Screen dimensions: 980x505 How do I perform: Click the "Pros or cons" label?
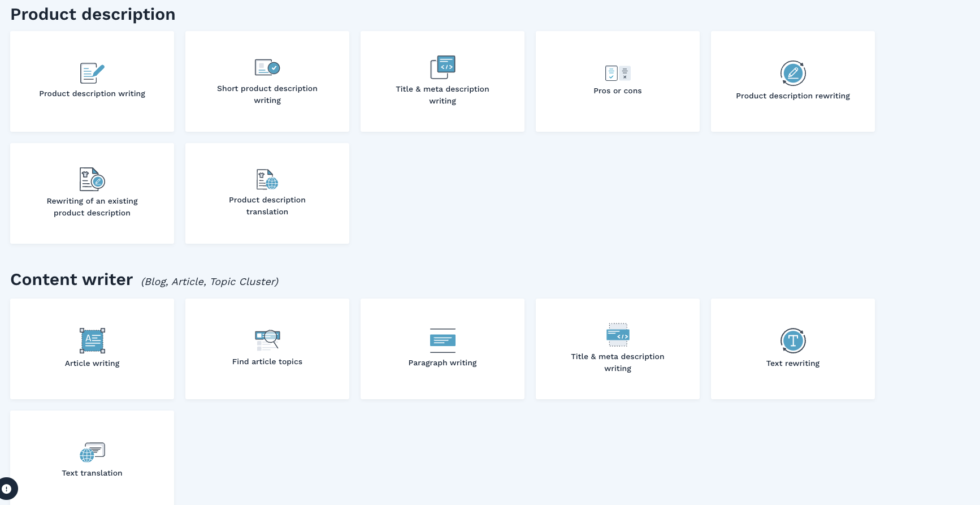point(618,91)
